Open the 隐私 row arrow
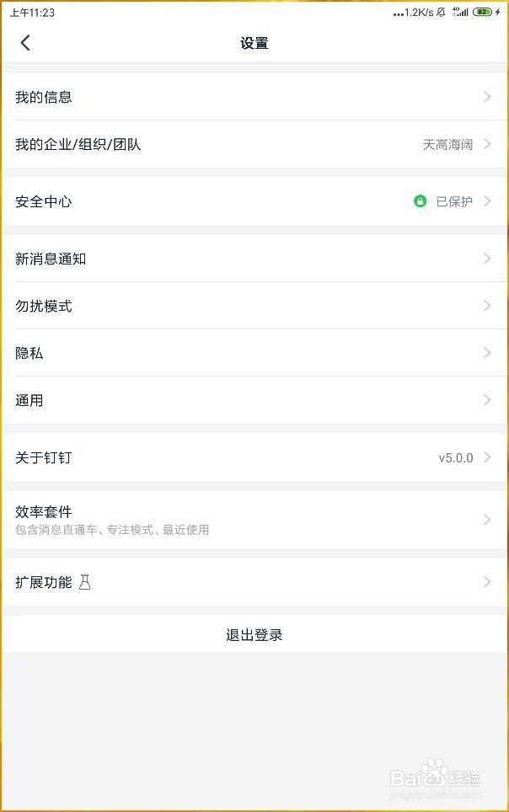This screenshot has height=812, width=509. tap(487, 353)
